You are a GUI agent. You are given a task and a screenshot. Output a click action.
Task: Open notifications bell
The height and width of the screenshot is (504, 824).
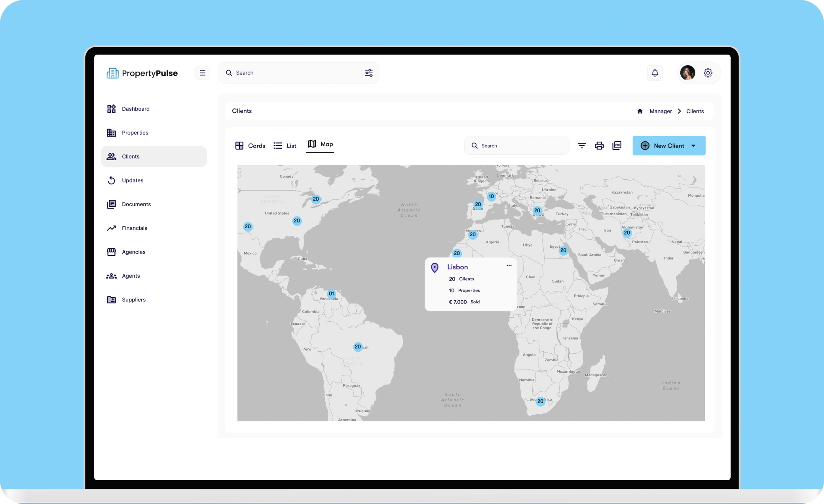coord(655,73)
